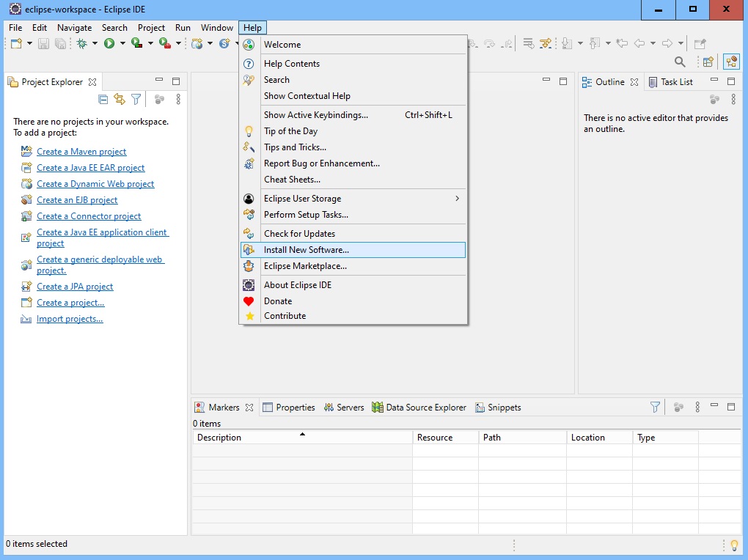
Task: Click the Markers view filter icon
Action: (655, 407)
